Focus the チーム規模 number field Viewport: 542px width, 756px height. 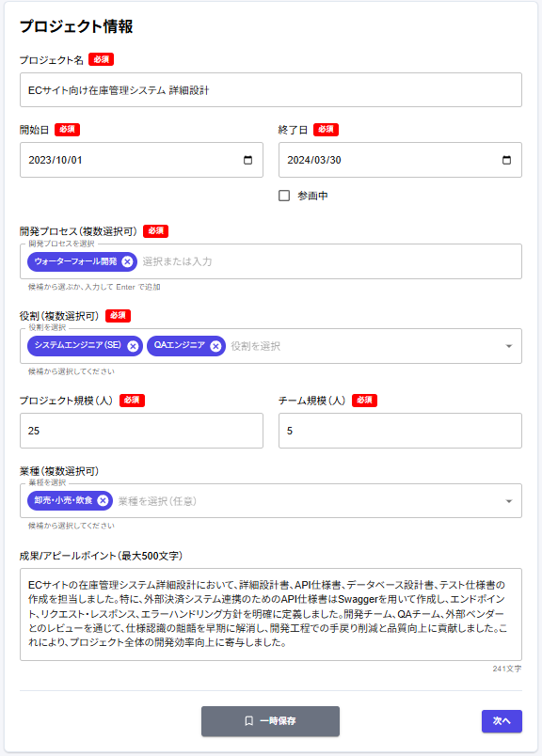(400, 431)
